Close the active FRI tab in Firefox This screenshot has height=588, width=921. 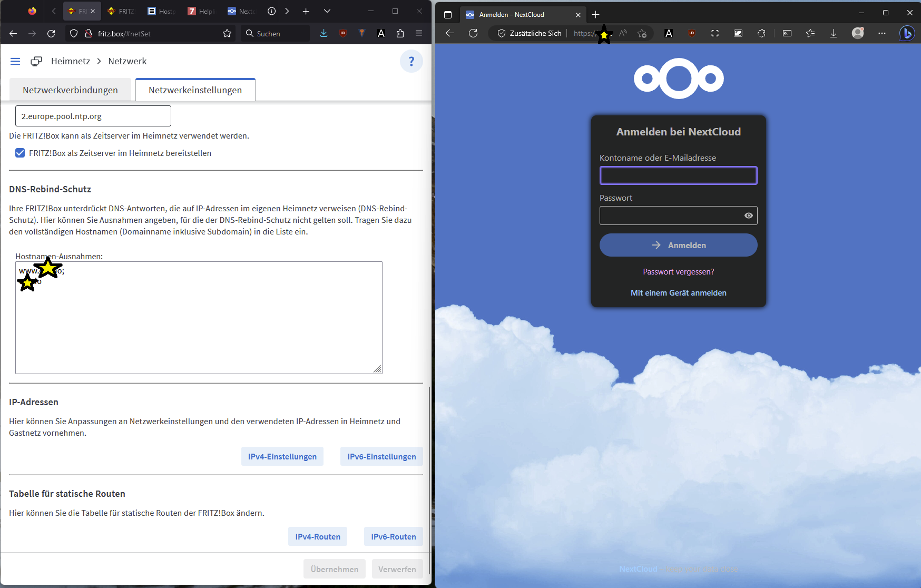point(93,11)
